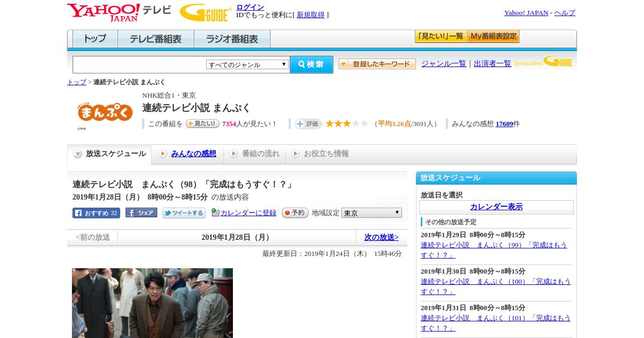The height and width of the screenshot is (338, 644).
Task: Click the Yahoo! JAPAN テレビ logo
Action: 119,12
